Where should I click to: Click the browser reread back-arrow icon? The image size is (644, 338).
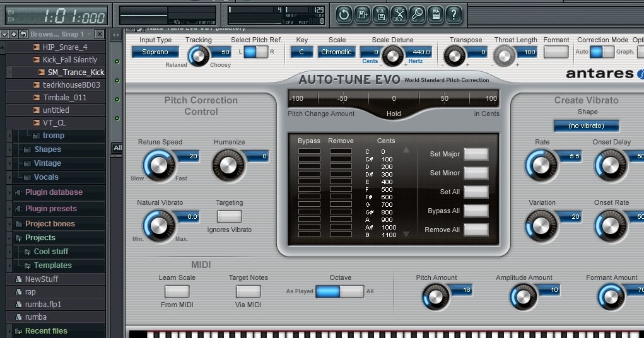(23, 34)
